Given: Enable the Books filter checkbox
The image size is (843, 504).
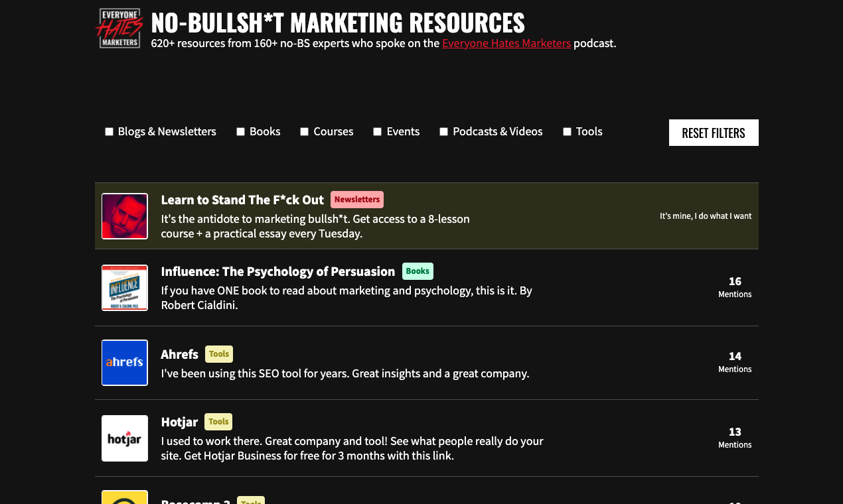Looking at the screenshot, I should [240, 131].
